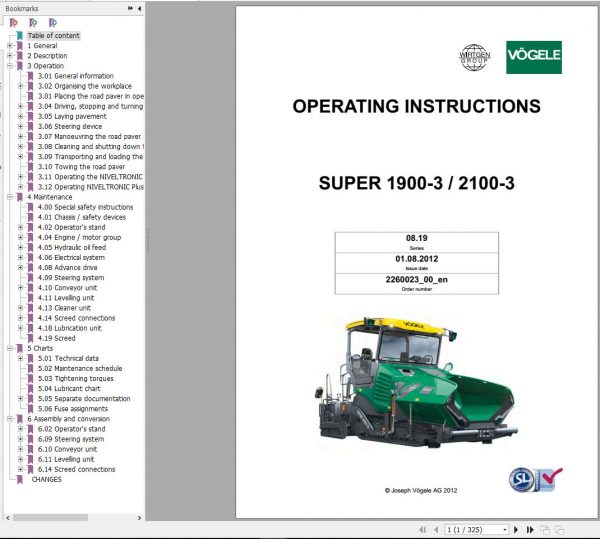The image size is (600, 539).
Task: Click bookmark icon beside 3 Operation
Action: 20,66
